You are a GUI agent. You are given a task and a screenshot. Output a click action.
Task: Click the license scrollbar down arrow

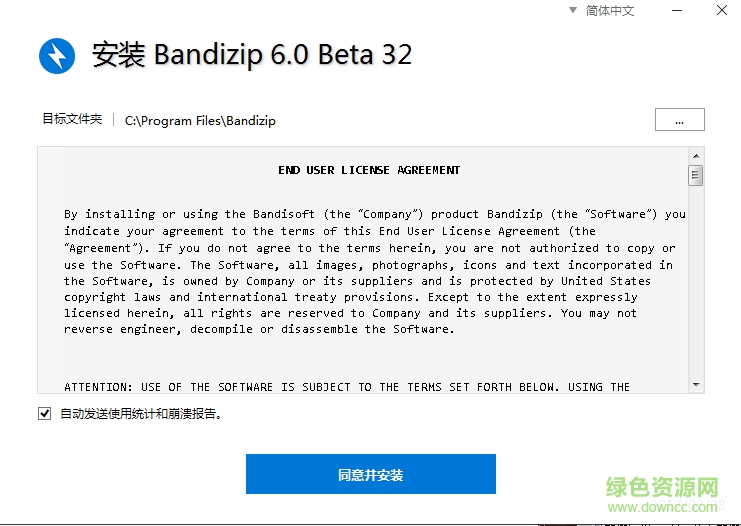[695, 385]
